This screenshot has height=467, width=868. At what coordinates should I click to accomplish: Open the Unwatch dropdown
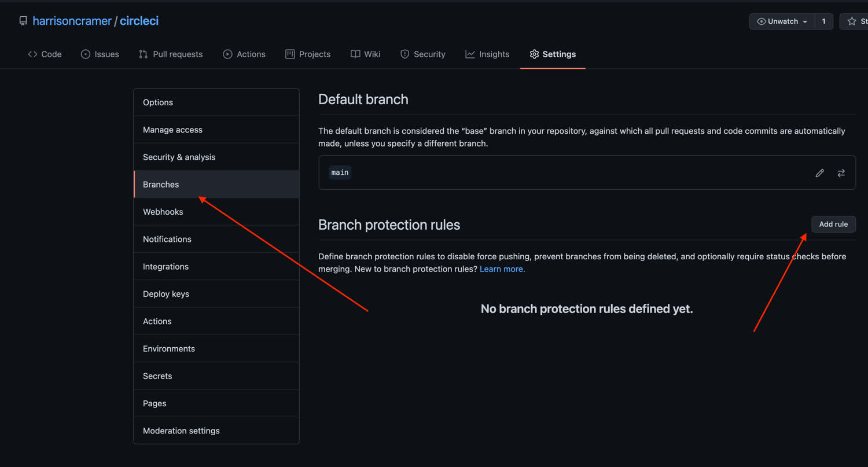pyautogui.click(x=782, y=21)
